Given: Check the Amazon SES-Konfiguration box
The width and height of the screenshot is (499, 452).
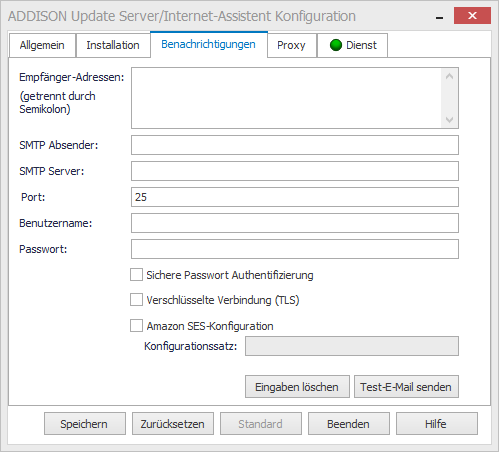Looking at the screenshot, I should click(x=136, y=326).
